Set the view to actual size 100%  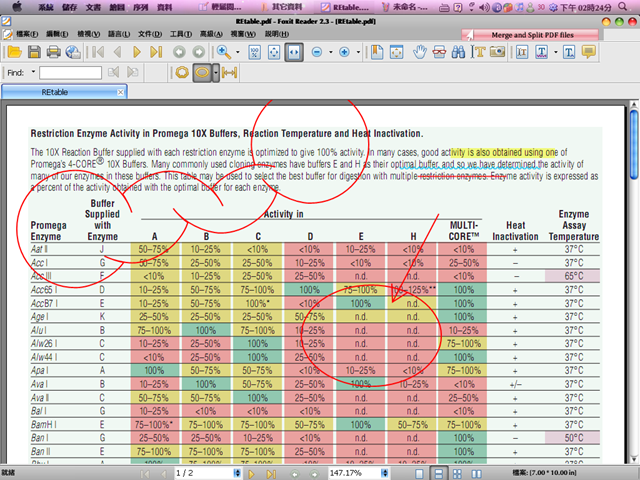255,52
